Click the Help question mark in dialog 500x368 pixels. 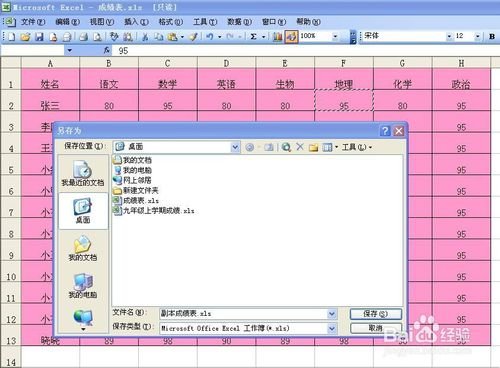click(x=385, y=131)
